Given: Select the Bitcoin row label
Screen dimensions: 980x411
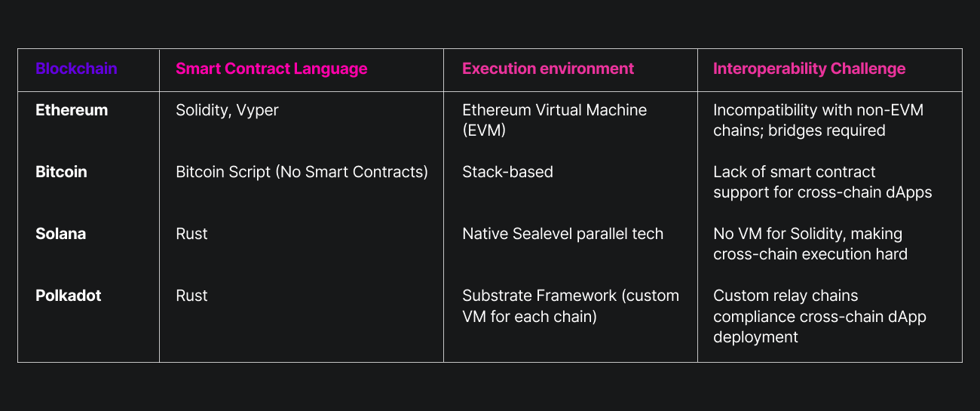Looking at the screenshot, I should click(61, 172).
